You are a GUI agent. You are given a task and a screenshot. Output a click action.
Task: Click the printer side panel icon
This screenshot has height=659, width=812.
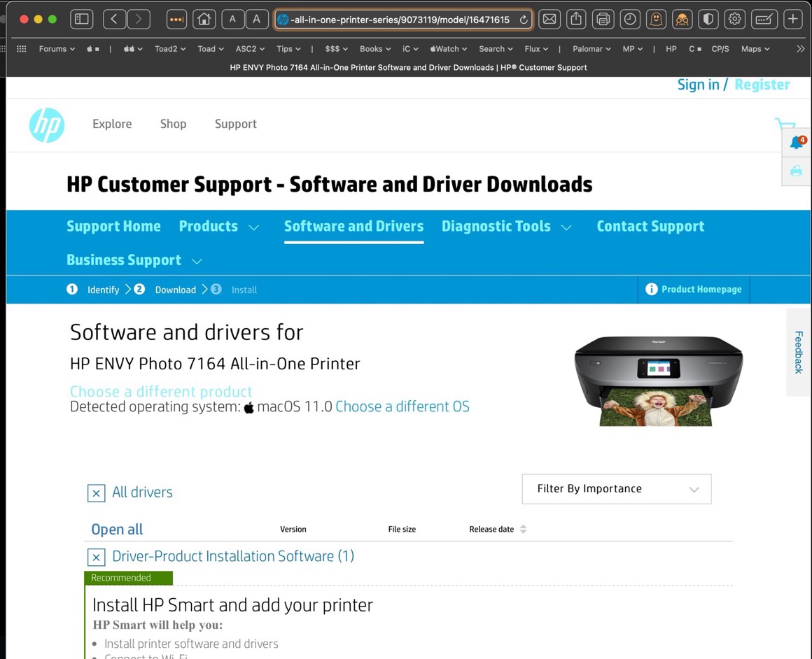796,170
